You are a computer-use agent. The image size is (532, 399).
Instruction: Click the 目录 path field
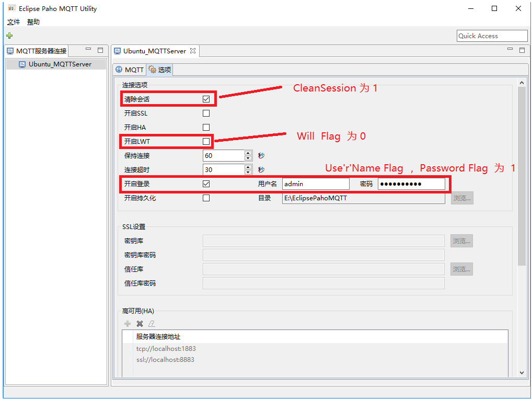click(x=364, y=198)
